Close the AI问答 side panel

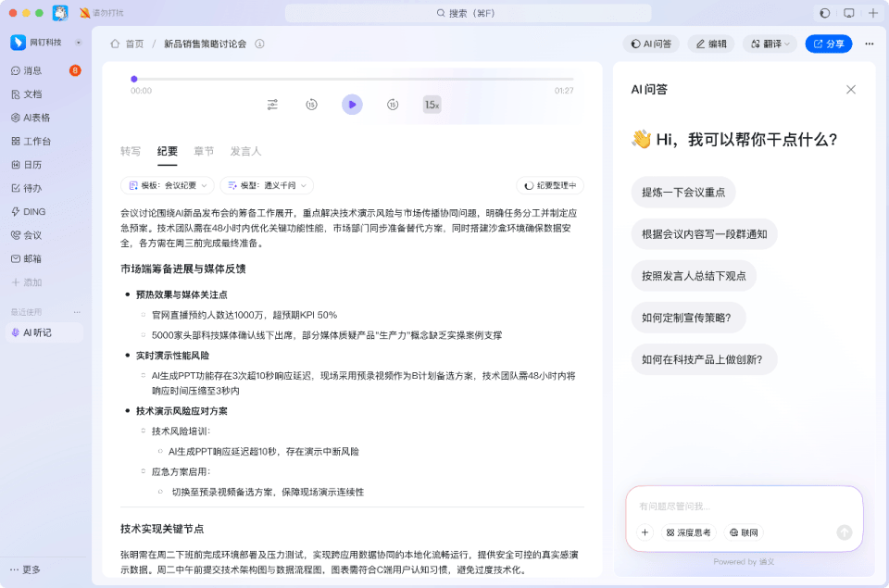point(850,90)
